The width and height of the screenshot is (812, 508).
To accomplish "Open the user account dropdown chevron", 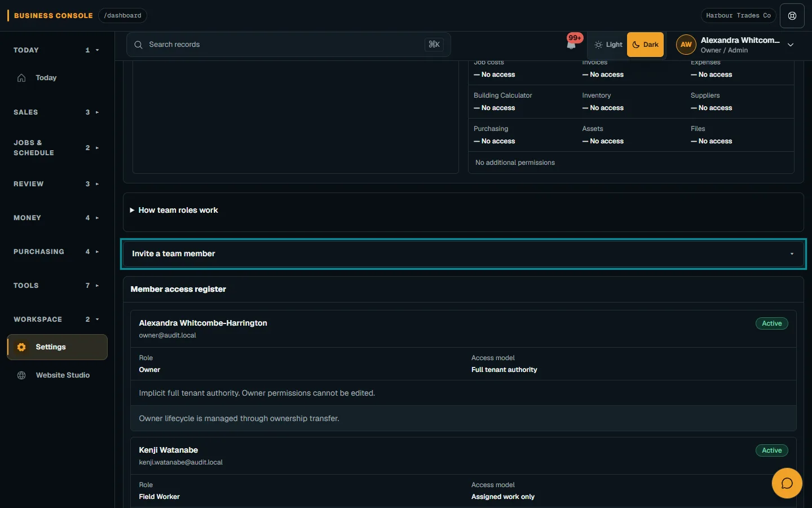I will click(x=791, y=45).
